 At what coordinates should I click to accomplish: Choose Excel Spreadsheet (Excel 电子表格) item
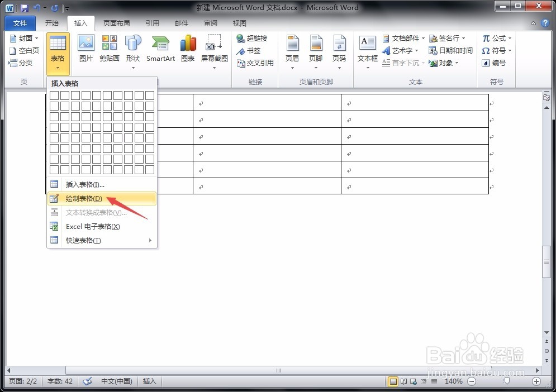click(x=102, y=227)
